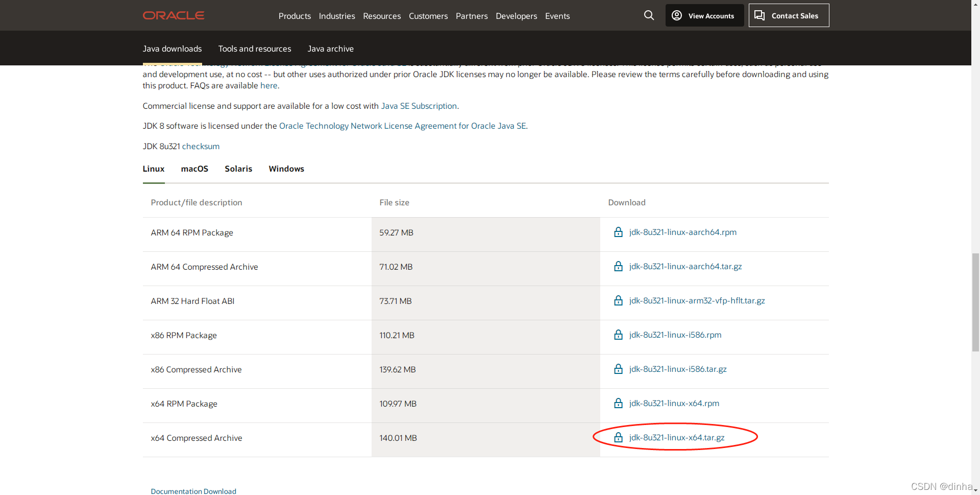Click lock icon beside arm32-vfp-hflt.tar.gz
980x495 pixels.
(618, 300)
